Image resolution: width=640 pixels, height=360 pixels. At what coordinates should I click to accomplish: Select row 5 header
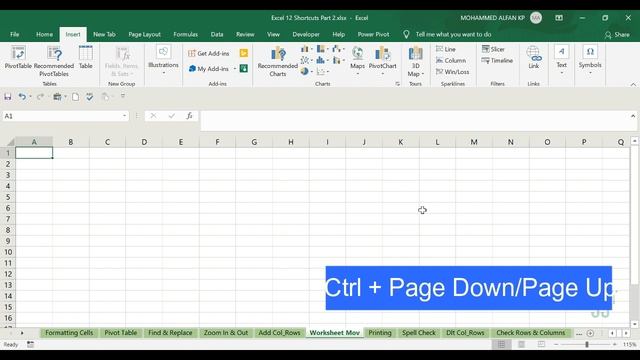click(x=7, y=197)
